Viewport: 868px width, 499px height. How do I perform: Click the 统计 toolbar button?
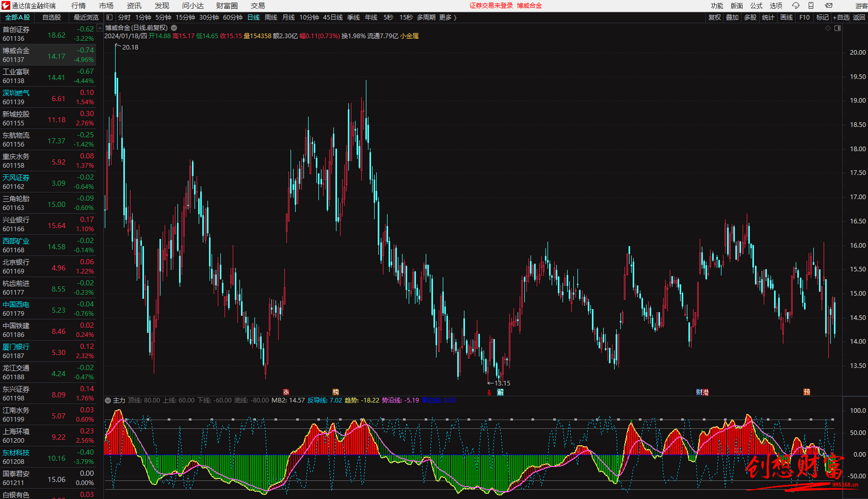tap(768, 18)
